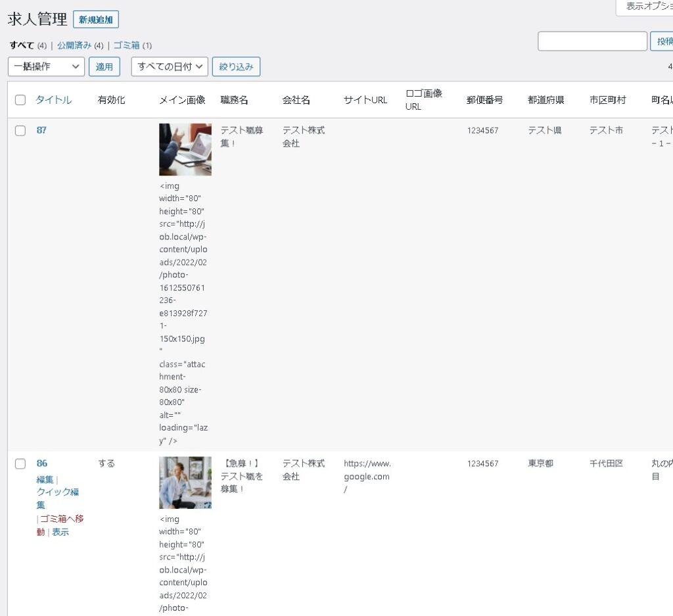Open the 一括操作 bulk actions dropdown
This screenshot has height=616, width=673.
pyautogui.click(x=46, y=66)
